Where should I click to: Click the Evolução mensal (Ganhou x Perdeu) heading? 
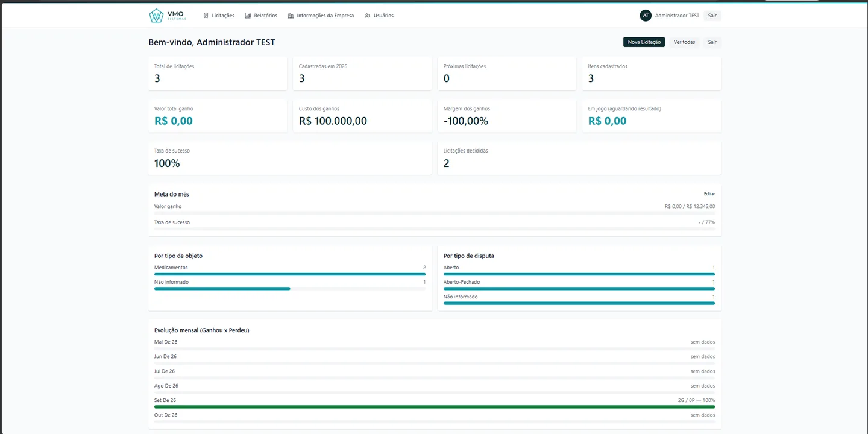tap(202, 330)
